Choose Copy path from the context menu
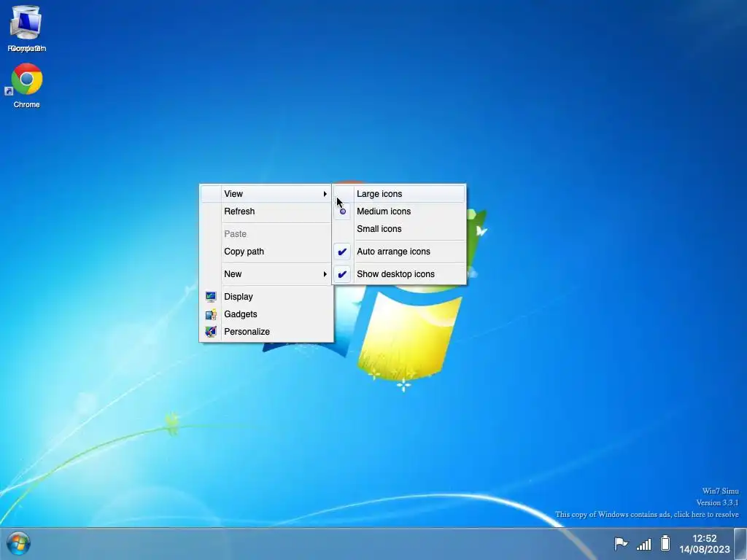747x560 pixels. 266,252
